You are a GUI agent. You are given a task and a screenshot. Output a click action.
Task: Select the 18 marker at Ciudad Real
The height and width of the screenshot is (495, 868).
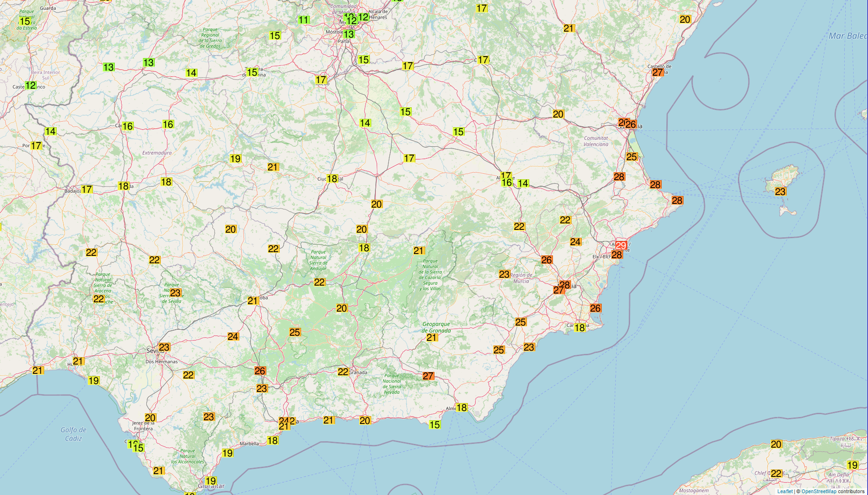coord(332,179)
